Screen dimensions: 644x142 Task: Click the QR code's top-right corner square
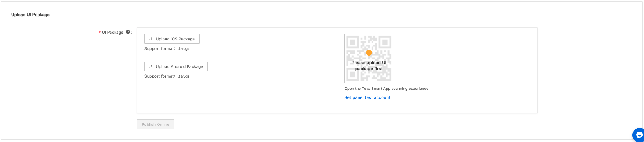[x=385, y=42]
